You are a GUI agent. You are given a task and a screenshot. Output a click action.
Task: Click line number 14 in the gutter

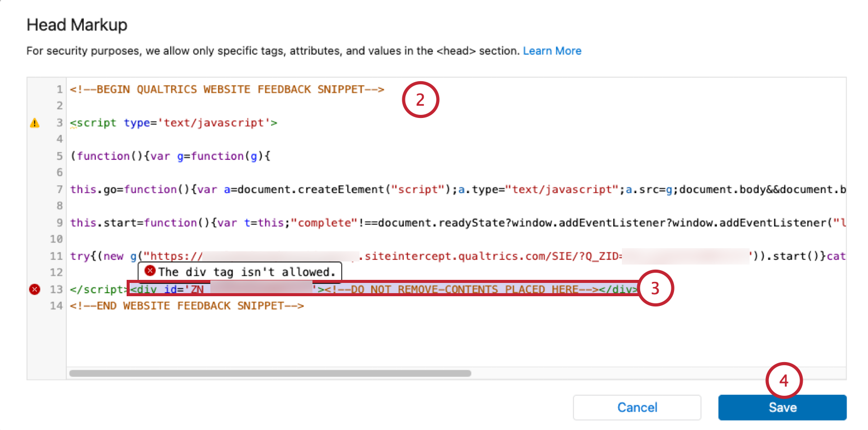[56, 306]
